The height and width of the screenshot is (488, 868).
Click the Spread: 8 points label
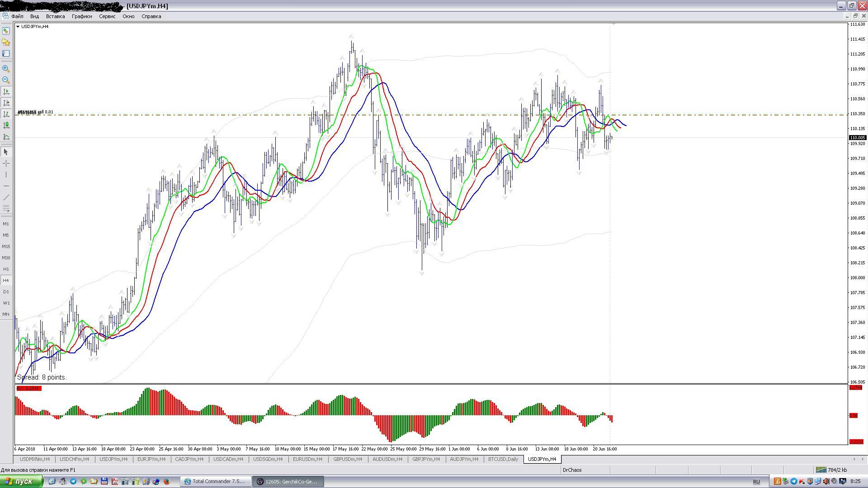(x=42, y=377)
